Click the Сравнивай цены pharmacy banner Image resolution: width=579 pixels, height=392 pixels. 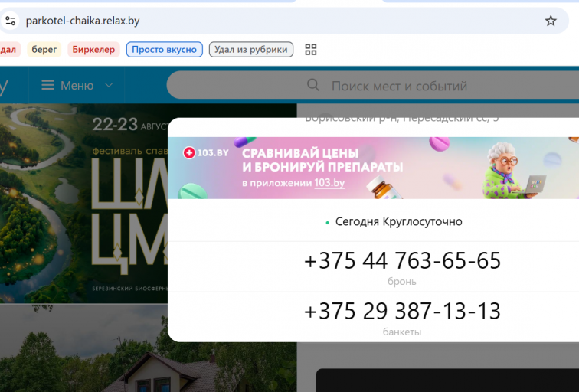[x=373, y=168]
